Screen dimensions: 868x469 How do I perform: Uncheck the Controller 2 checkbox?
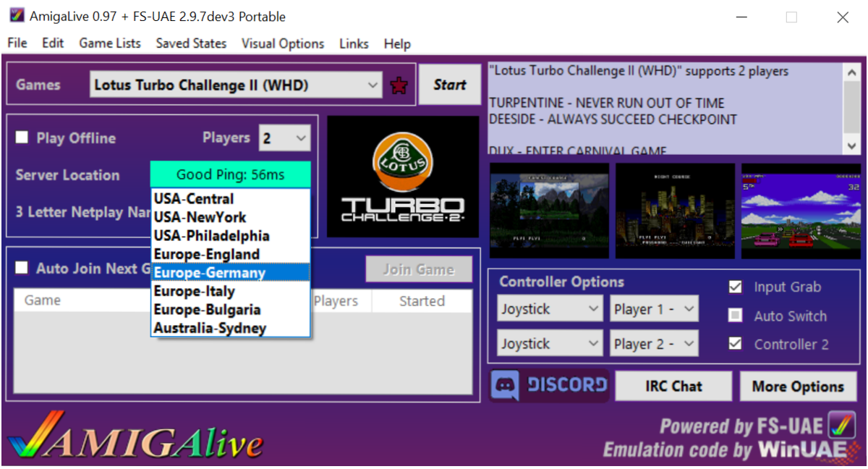(736, 344)
